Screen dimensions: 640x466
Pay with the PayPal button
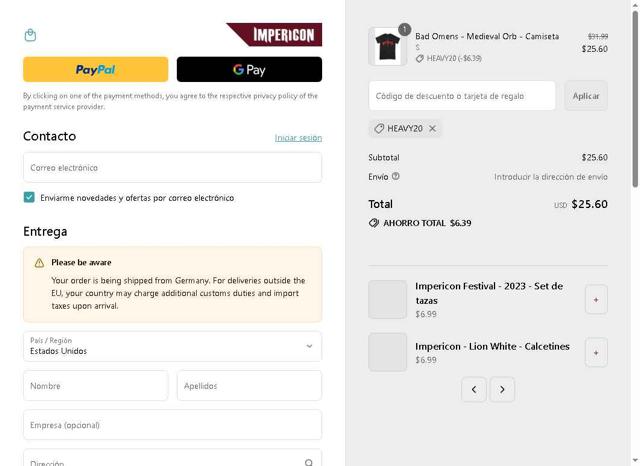[x=96, y=69]
